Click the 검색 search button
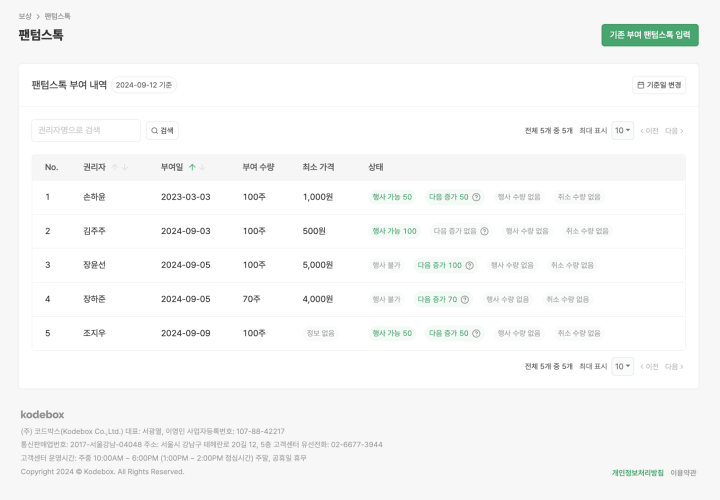This screenshot has height=500, width=720. [x=162, y=130]
